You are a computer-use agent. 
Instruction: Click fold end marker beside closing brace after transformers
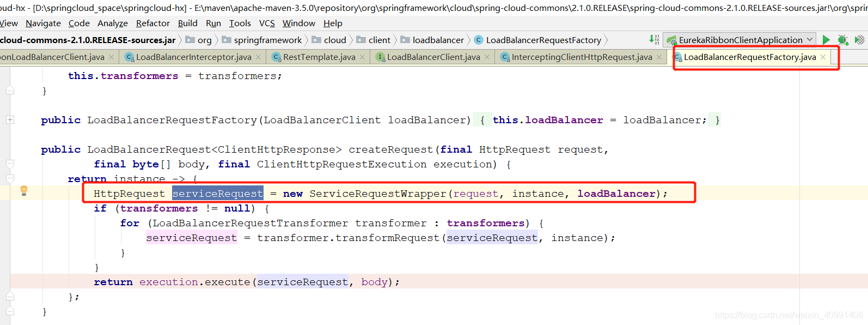click(10, 91)
